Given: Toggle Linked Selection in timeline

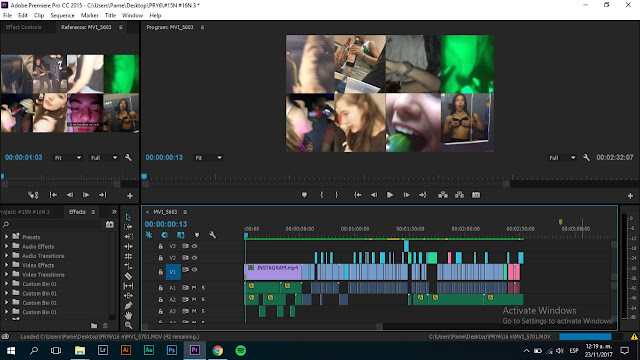Looking at the screenshot, I should (180, 235).
